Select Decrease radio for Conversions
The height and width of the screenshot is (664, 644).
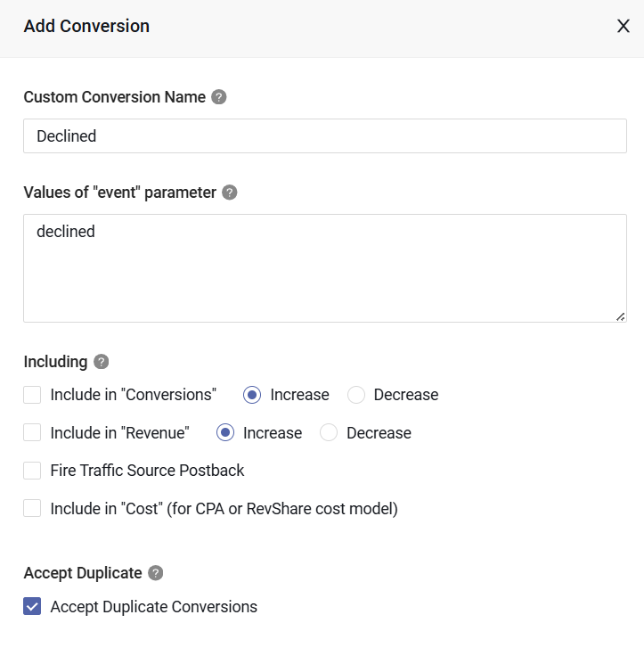point(356,395)
